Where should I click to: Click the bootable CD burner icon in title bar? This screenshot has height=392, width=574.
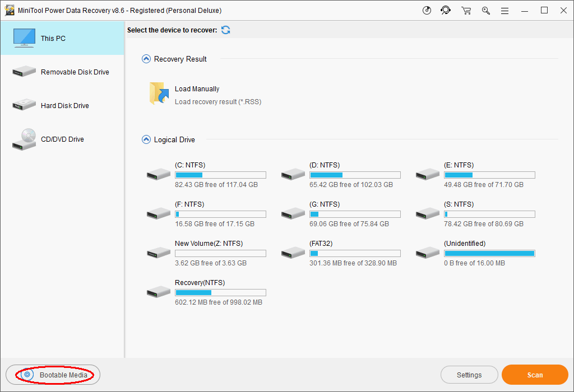click(427, 11)
